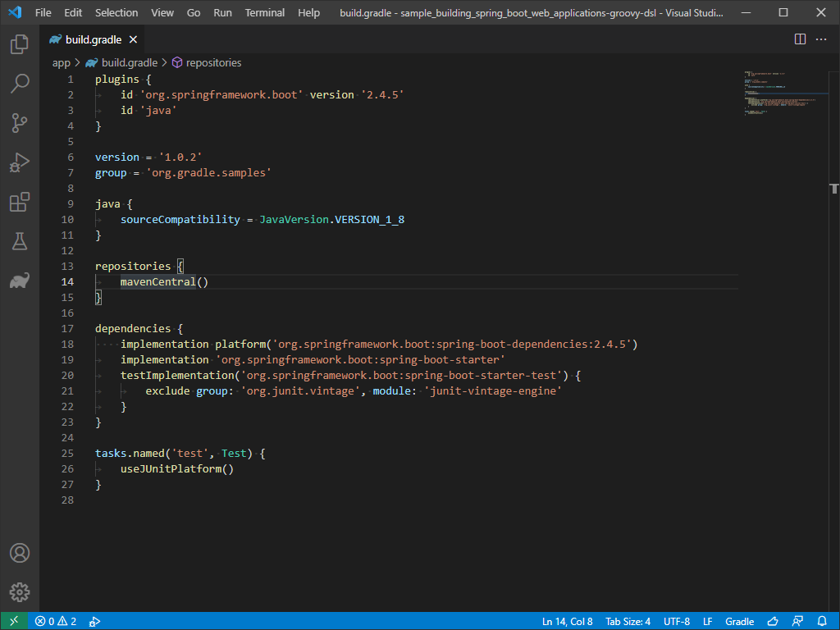
Task: Click the Accounts icon in activity bar
Action: coord(20,553)
